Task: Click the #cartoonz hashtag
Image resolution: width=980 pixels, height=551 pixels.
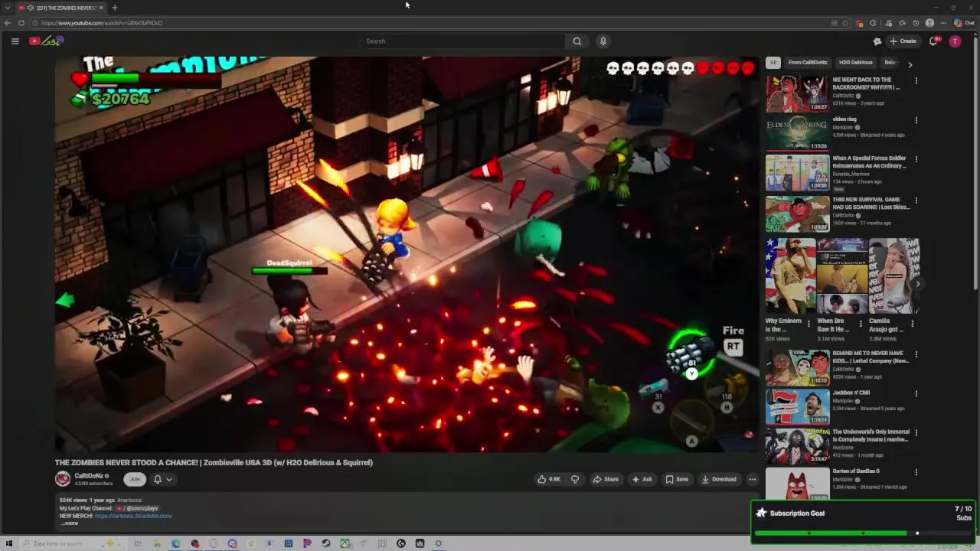Action: point(129,500)
